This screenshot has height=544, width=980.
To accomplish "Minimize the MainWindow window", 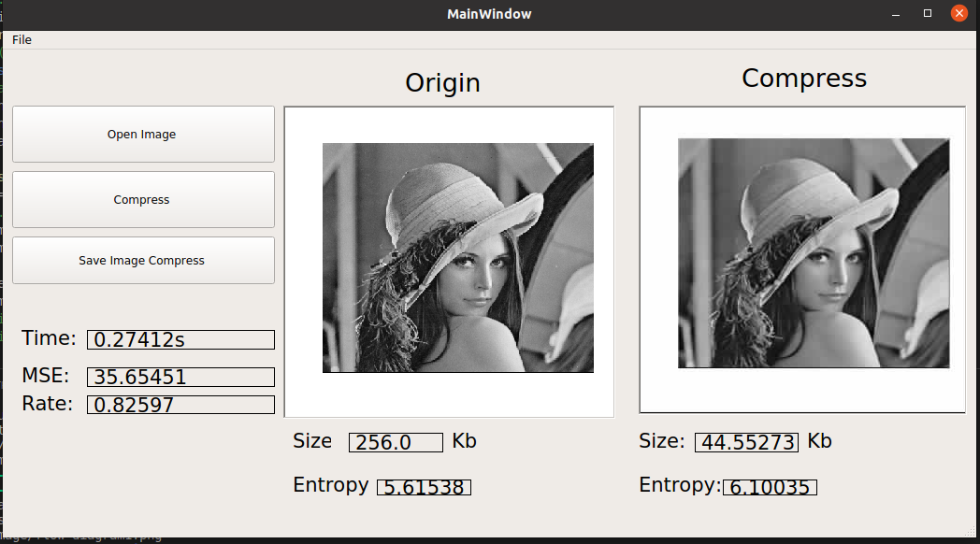I will (896, 14).
